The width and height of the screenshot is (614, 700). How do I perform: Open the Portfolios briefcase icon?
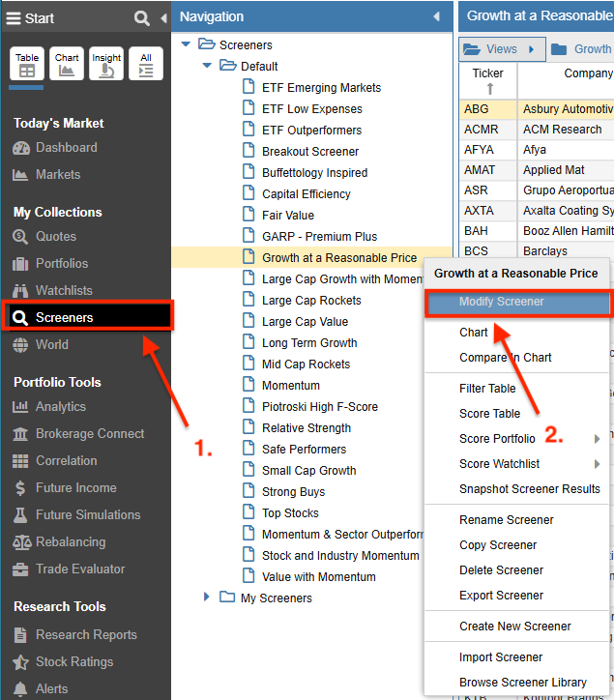tap(20, 264)
